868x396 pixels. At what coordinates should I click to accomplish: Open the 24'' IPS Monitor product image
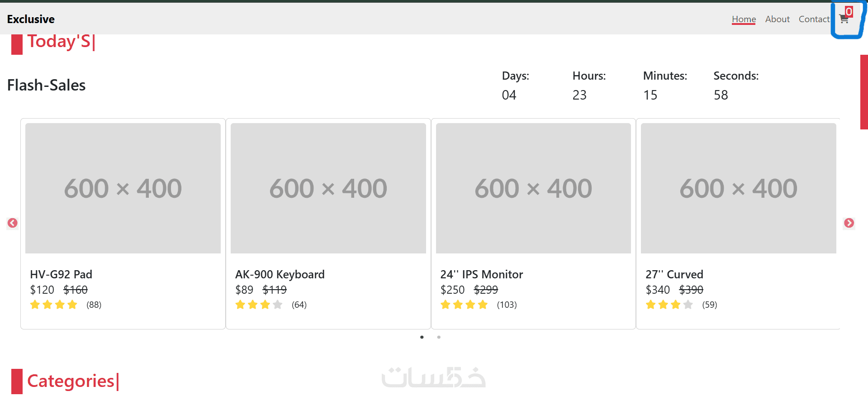(533, 188)
